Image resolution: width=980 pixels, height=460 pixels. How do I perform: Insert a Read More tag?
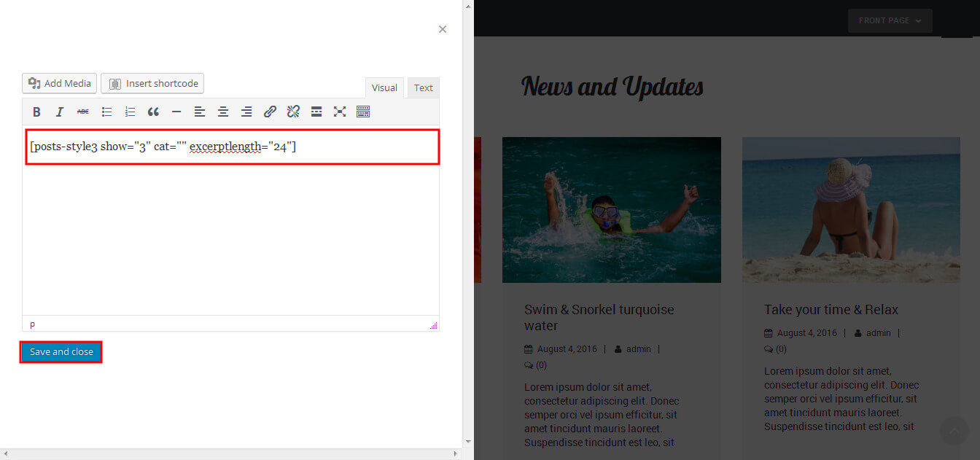316,112
